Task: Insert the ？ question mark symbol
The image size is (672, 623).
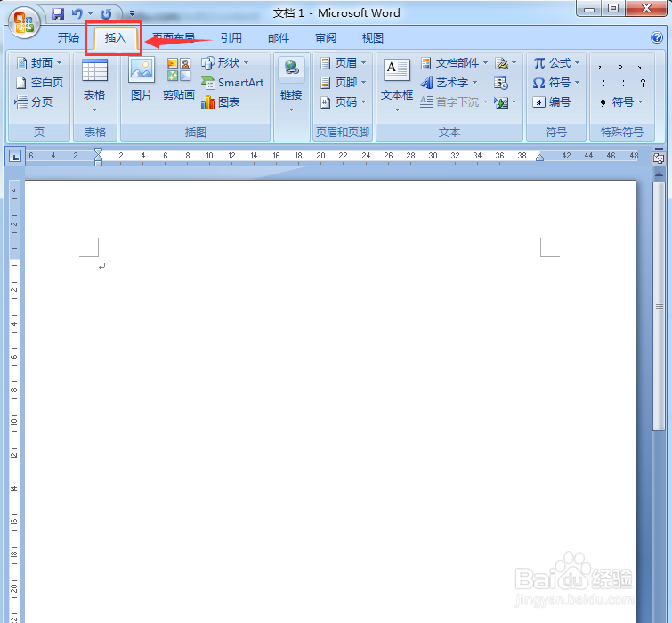Action: (x=643, y=83)
